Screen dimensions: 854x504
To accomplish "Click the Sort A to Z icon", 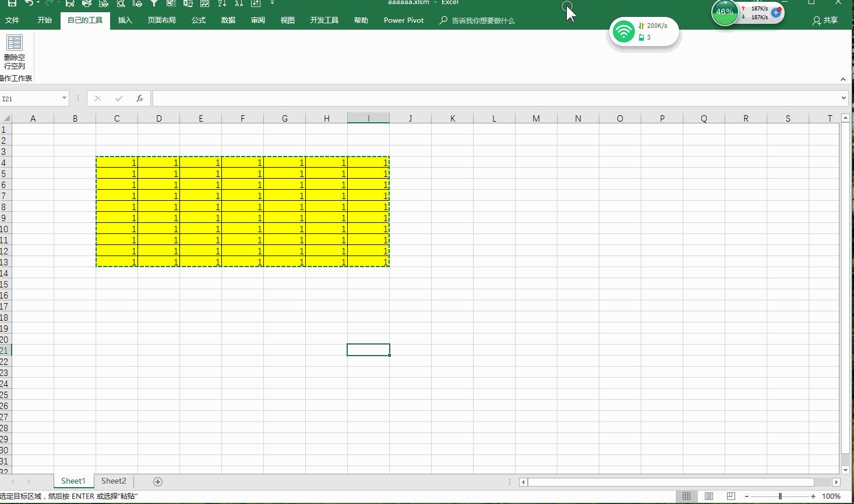I will (x=222, y=3).
